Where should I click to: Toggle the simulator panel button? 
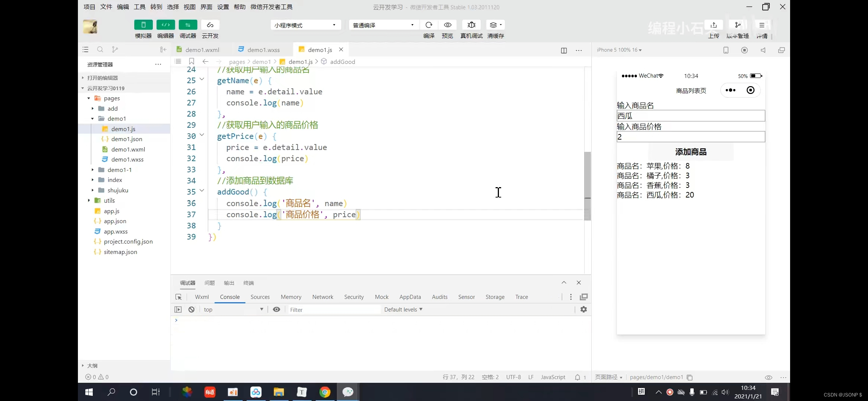click(x=143, y=25)
